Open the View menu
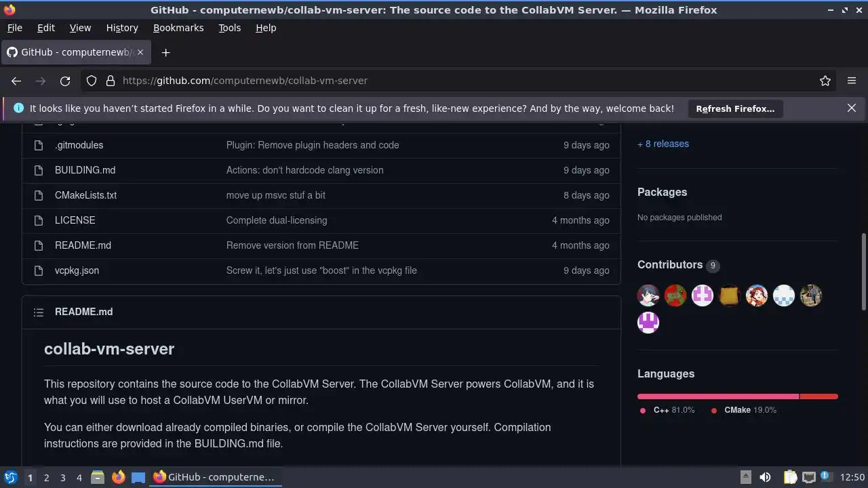 (x=80, y=28)
